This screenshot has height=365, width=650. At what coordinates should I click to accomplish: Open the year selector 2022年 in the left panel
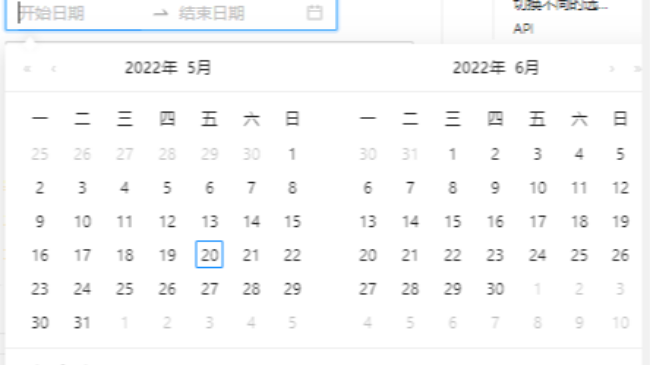151,68
